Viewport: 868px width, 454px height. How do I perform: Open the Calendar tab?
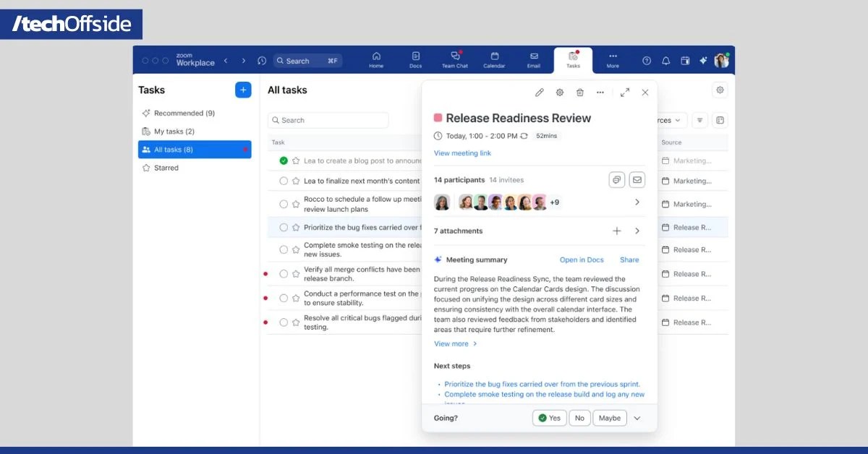pyautogui.click(x=494, y=60)
